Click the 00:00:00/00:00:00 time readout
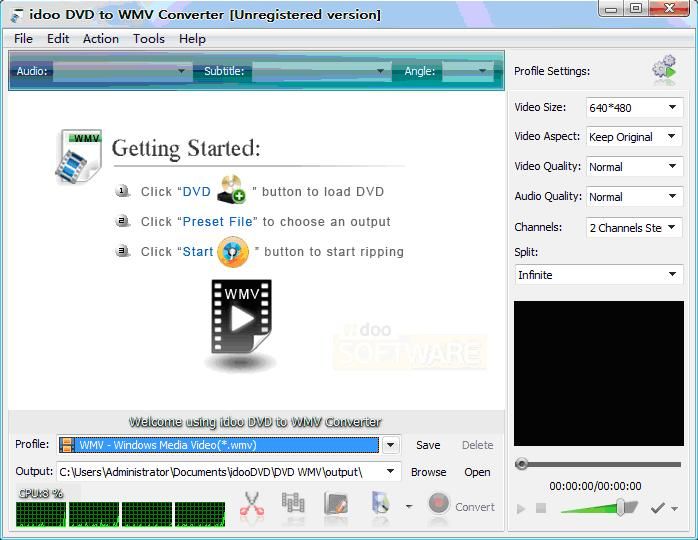The image size is (698, 540). [x=595, y=486]
